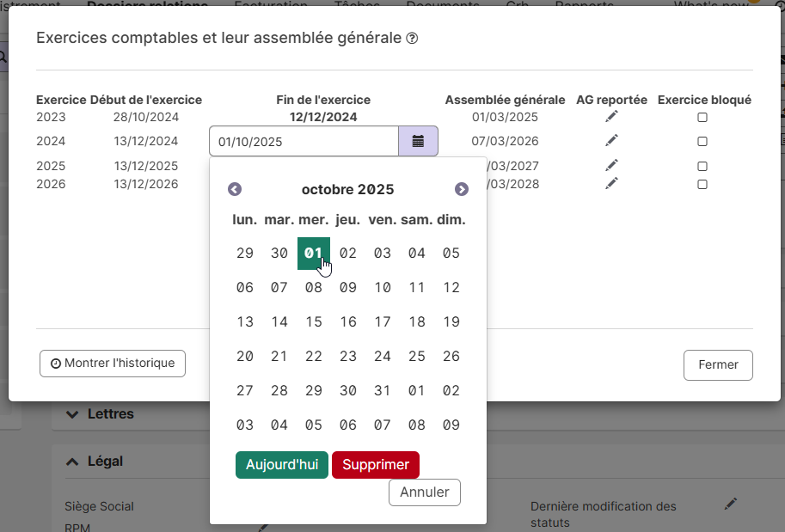Enable Exercice bloqué for exercice 2026
This screenshot has width=785, height=532.
(702, 184)
